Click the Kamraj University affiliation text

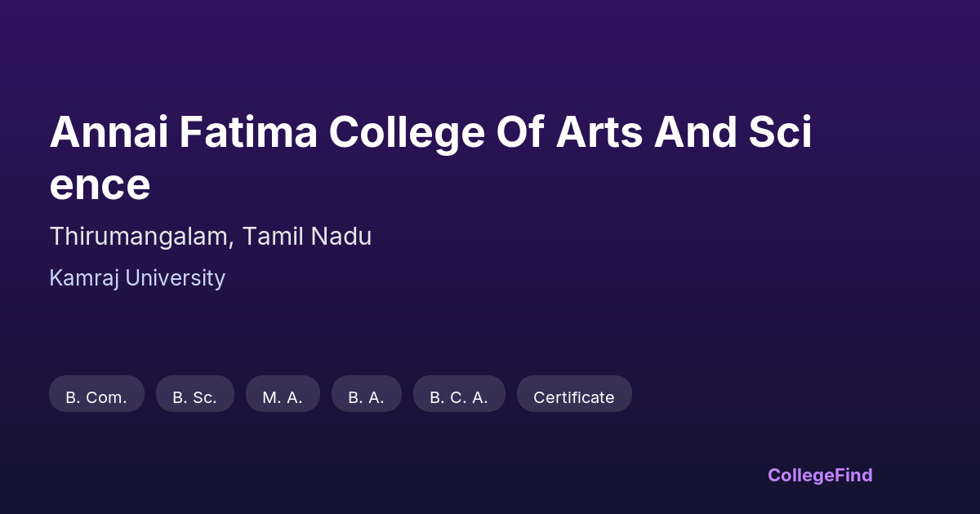click(x=137, y=278)
